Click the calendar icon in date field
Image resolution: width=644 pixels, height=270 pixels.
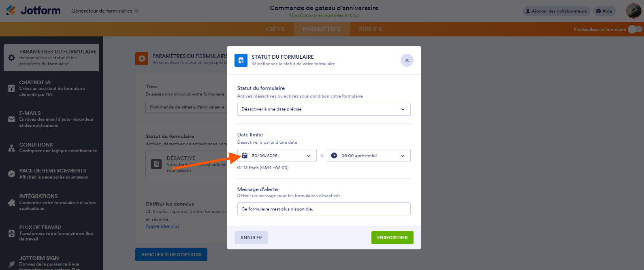pos(245,155)
